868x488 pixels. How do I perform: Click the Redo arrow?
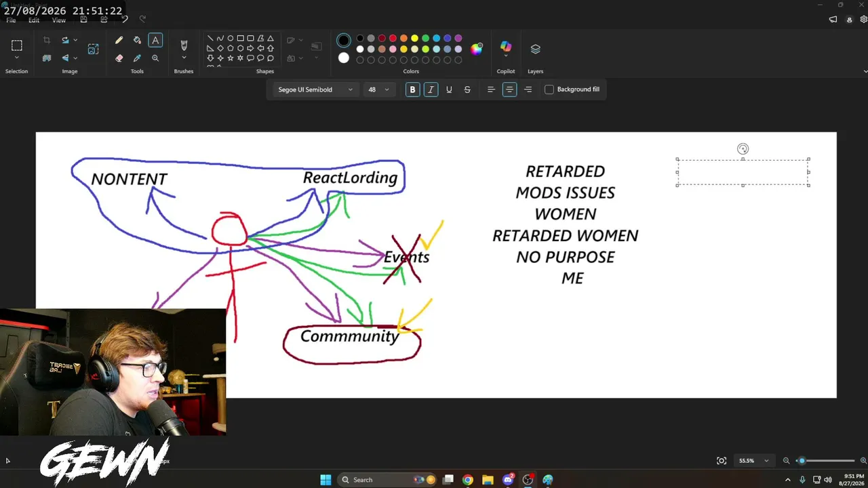(142, 19)
